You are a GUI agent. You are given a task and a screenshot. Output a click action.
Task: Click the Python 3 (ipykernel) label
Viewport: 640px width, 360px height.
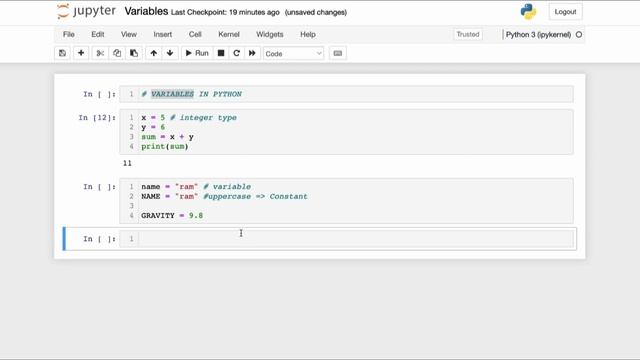(x=538, y=35)
